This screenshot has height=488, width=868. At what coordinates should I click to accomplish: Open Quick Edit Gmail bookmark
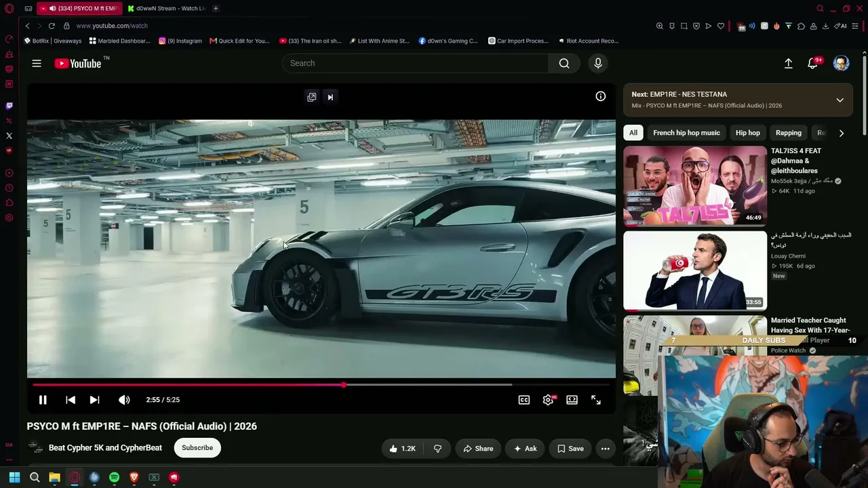click(239, 41)
